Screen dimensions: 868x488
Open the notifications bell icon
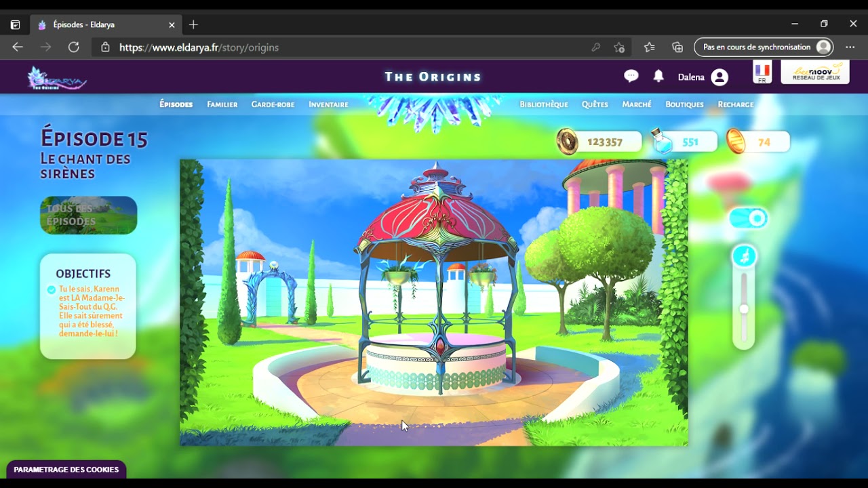658,76
